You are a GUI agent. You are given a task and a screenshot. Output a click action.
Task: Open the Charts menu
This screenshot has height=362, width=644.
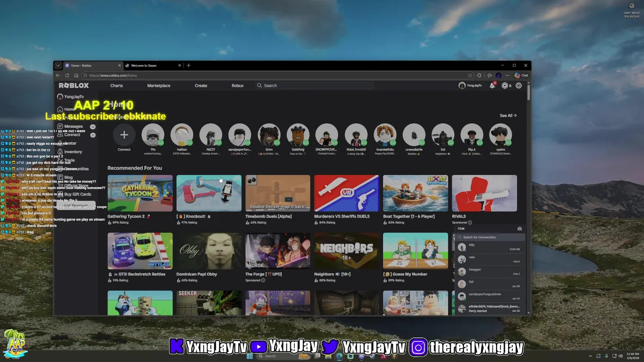(x=117, y=85)
